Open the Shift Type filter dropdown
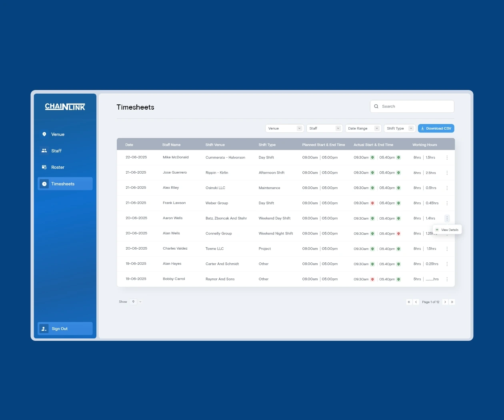 tap(400, 128)
